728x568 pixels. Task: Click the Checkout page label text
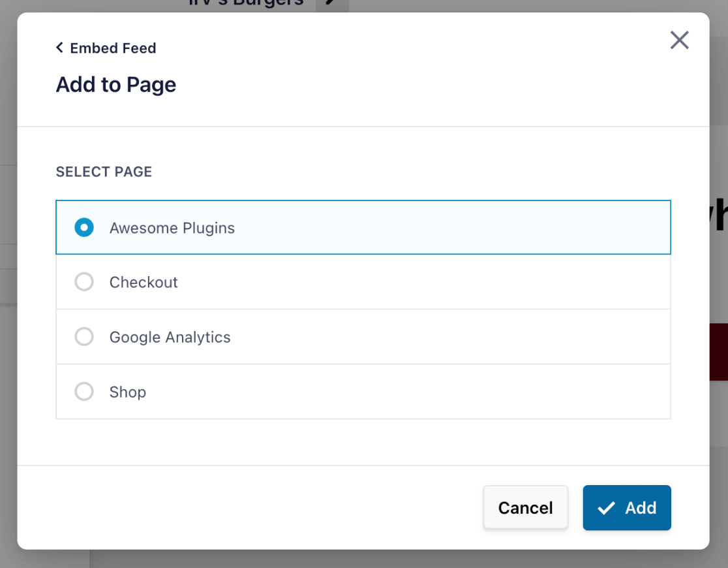point(144,282)
